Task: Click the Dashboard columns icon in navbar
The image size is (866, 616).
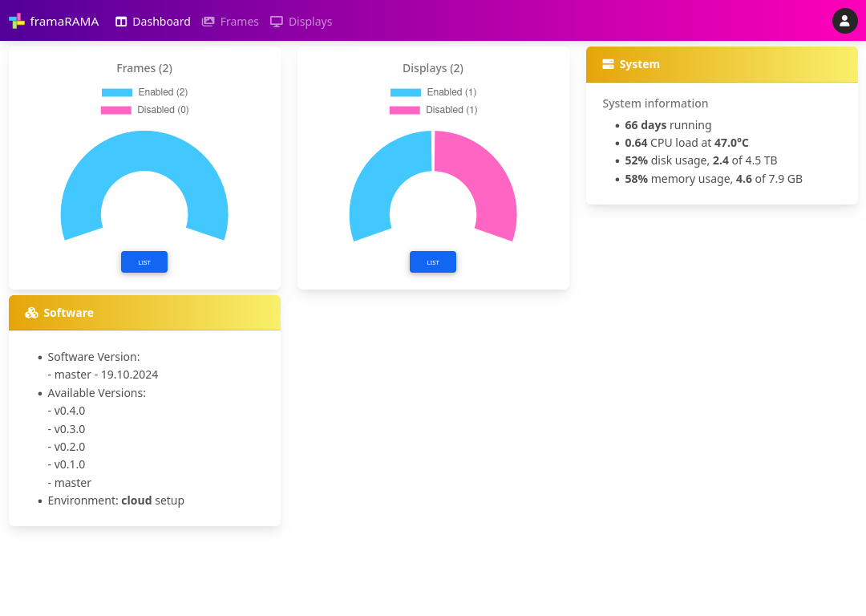Action: point(121,22)
